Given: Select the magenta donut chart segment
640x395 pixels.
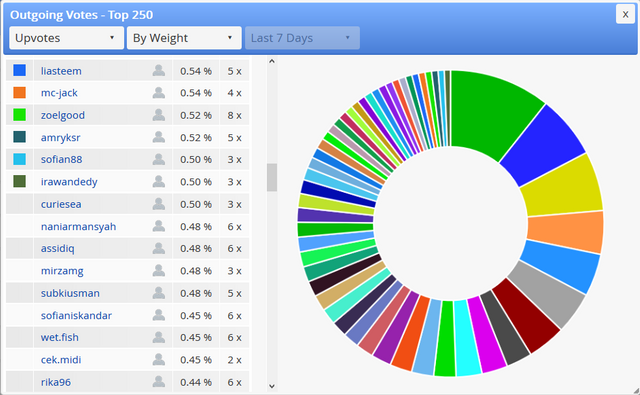Looking at the screenshot, I should coord(487,335).
